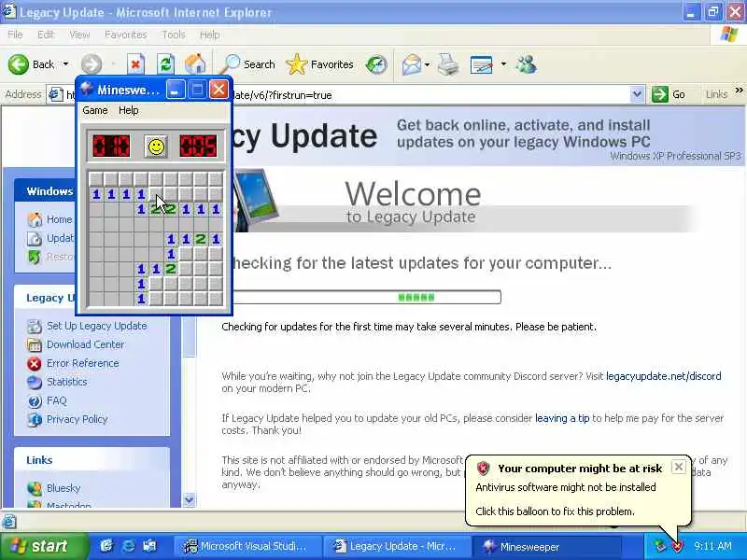Open Favorites star icon in toolbar
The height and width of the screenshot is (560, 747).
pyautogui.click(x=296, y=64)
